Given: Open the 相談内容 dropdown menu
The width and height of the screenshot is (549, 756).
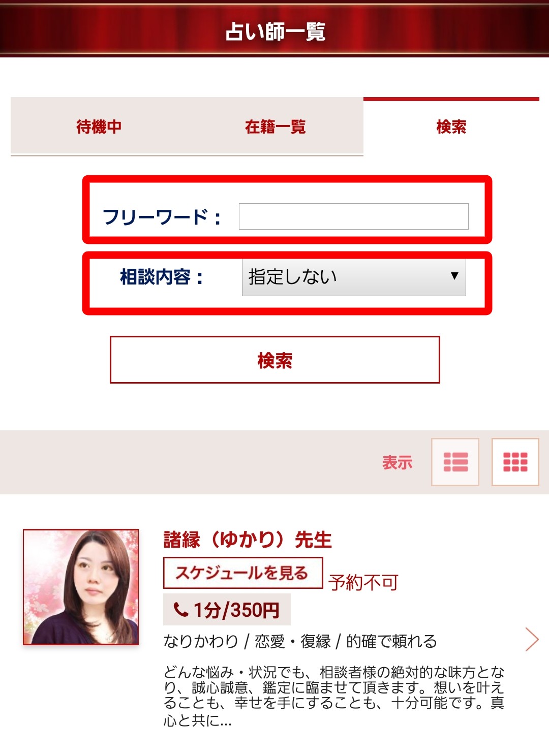Looking at the screenshot, I should 354,277.
